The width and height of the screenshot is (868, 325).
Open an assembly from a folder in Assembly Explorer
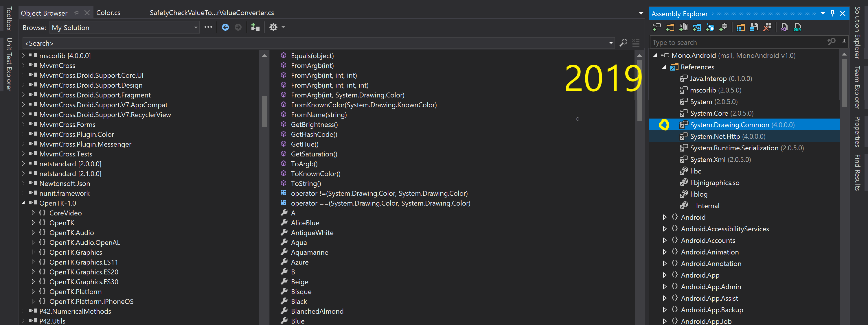[x=670, y=27]
